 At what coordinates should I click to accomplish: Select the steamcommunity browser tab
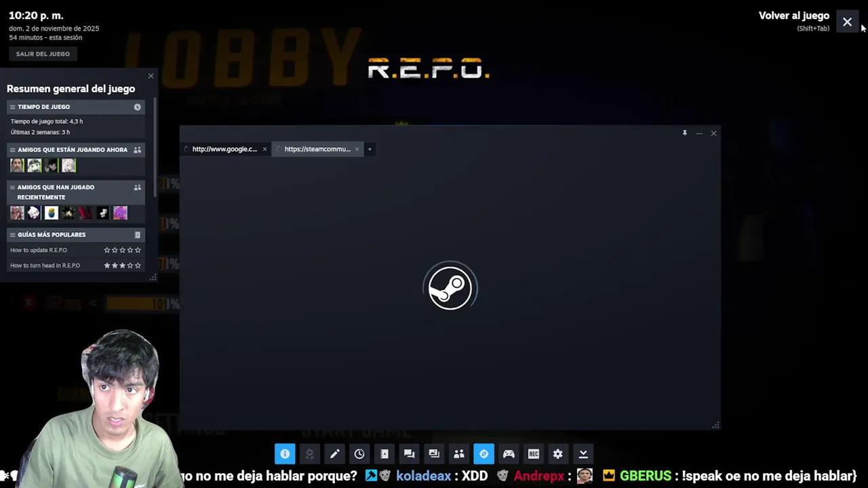click(x=317, y=149)
